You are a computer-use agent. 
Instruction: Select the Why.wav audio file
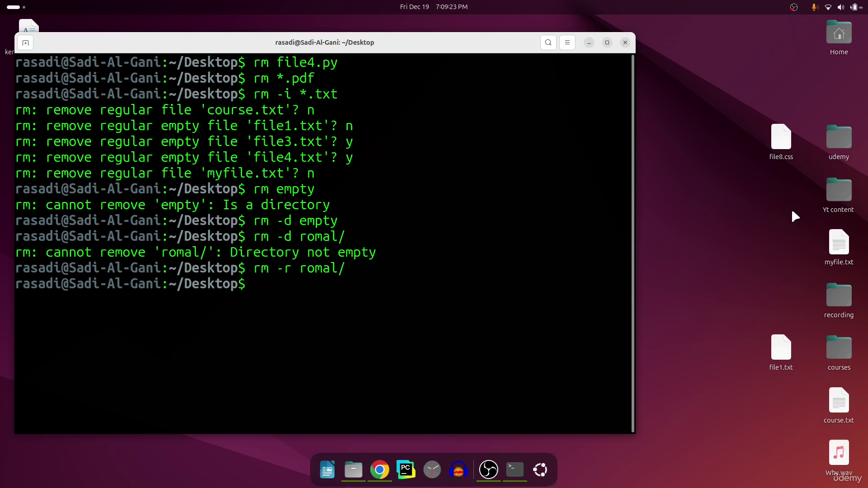[839, 457]
